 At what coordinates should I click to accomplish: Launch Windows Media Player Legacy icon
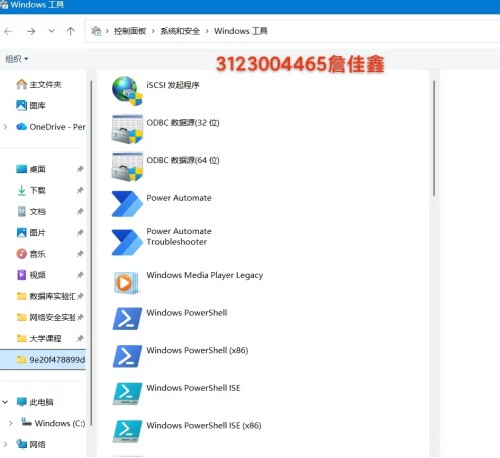point(126,283)
